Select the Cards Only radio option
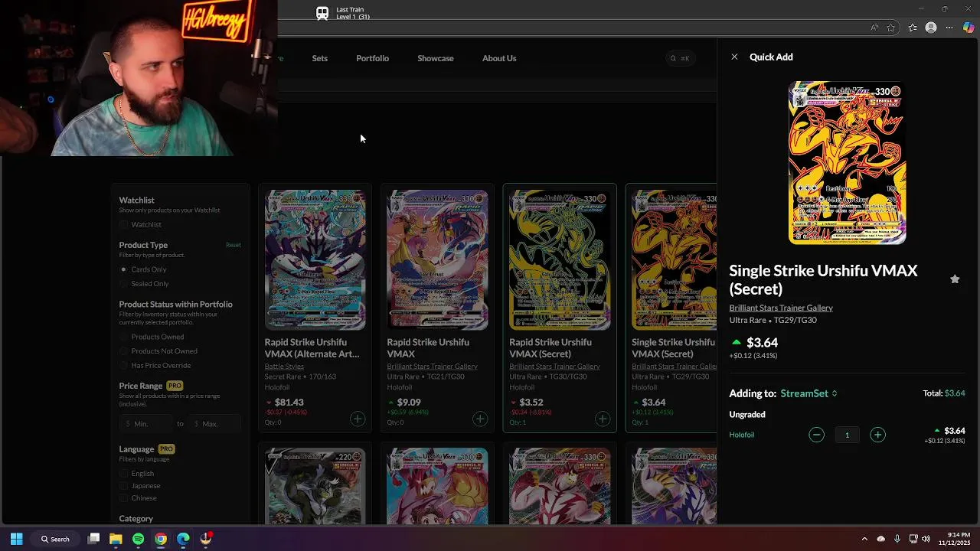This screenshot has height=551, width=980. click(x=123, y=269)
